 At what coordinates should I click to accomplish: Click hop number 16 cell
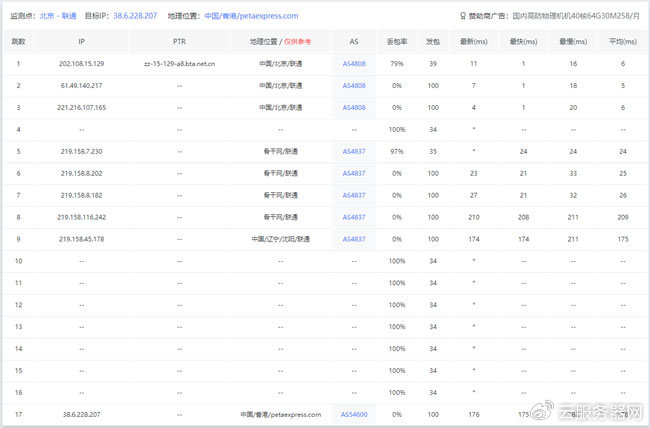click(x=19, y=393)
